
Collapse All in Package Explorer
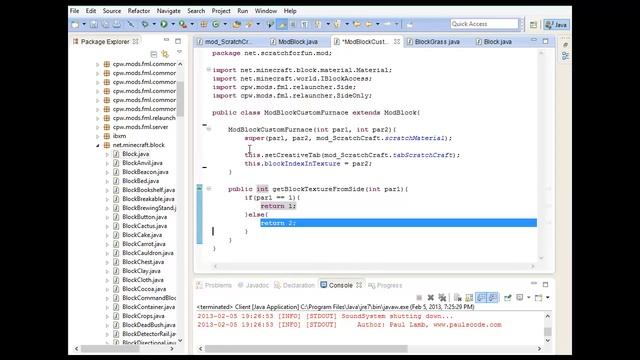(153, 54)
